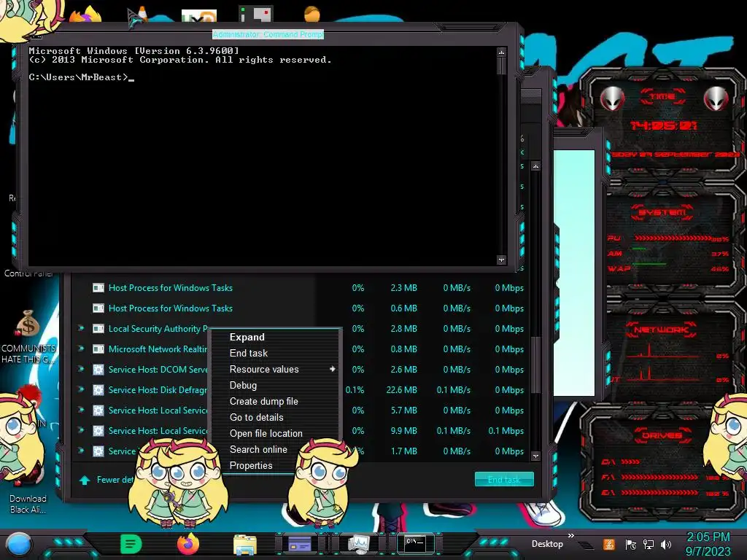Click the 22.6 MB memory cell
The width and height of the screenshot is (747, 560).
401,390
